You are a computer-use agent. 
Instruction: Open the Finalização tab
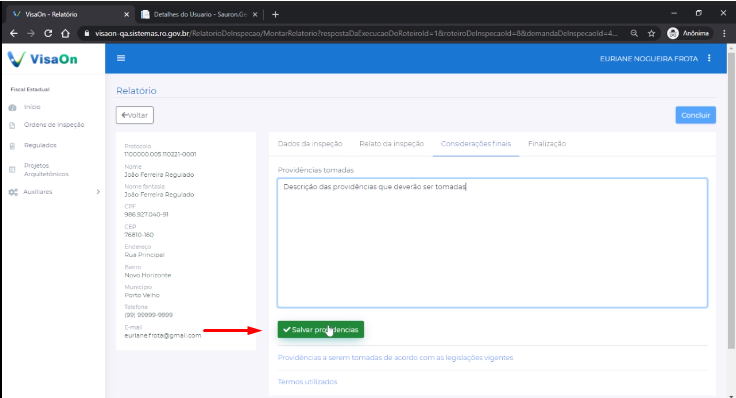click(x=547, y=144)
